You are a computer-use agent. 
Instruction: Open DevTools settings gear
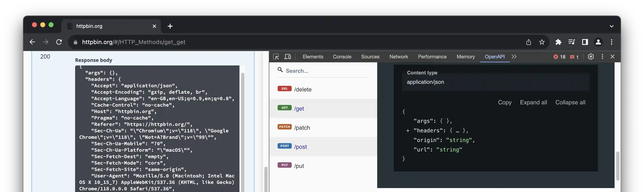[x=591, y=57]
